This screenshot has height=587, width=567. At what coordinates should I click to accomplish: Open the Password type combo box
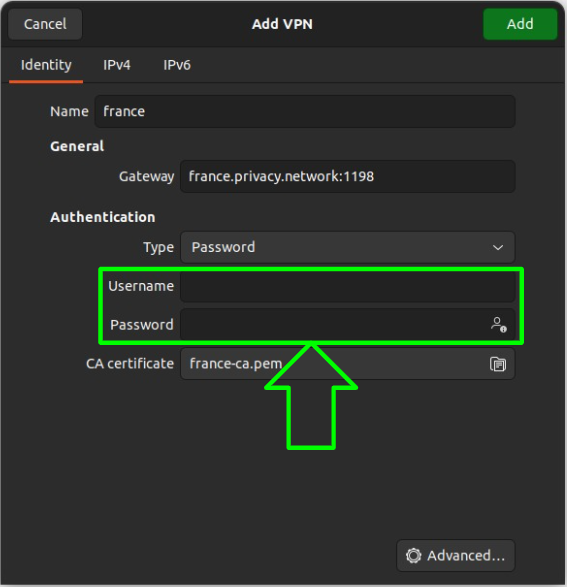pos(348,247)
